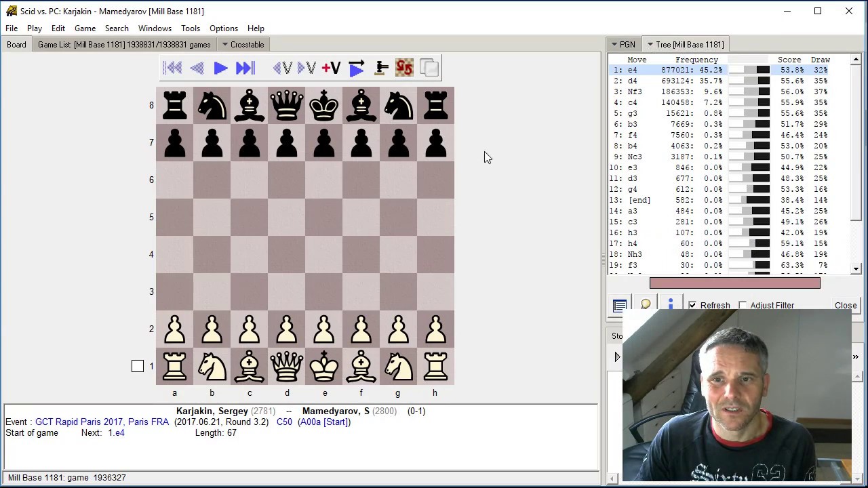Step forward one move arrow

[220, 68]
